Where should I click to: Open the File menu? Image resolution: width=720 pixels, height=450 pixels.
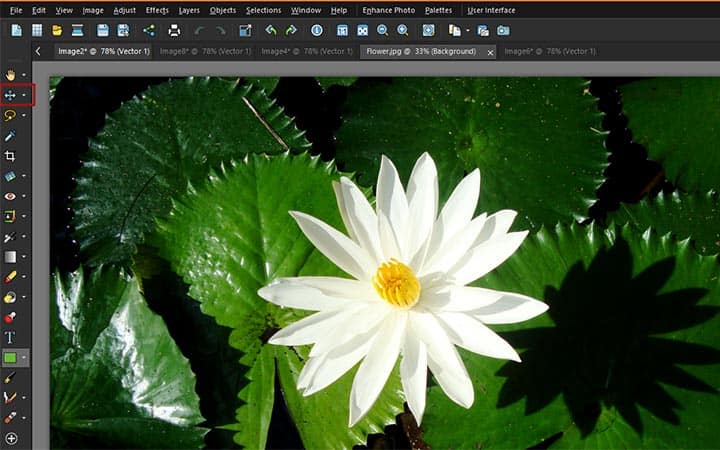pos(16,10)
